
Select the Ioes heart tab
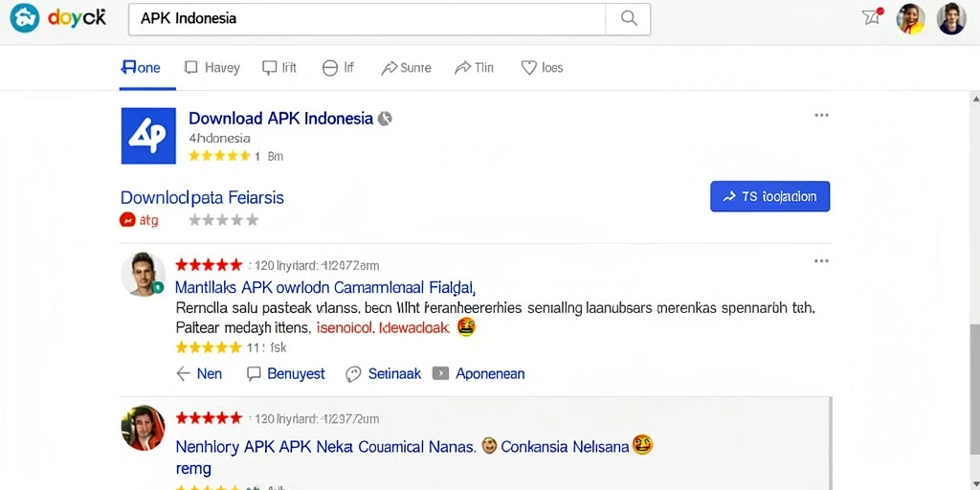coord(542,68)
